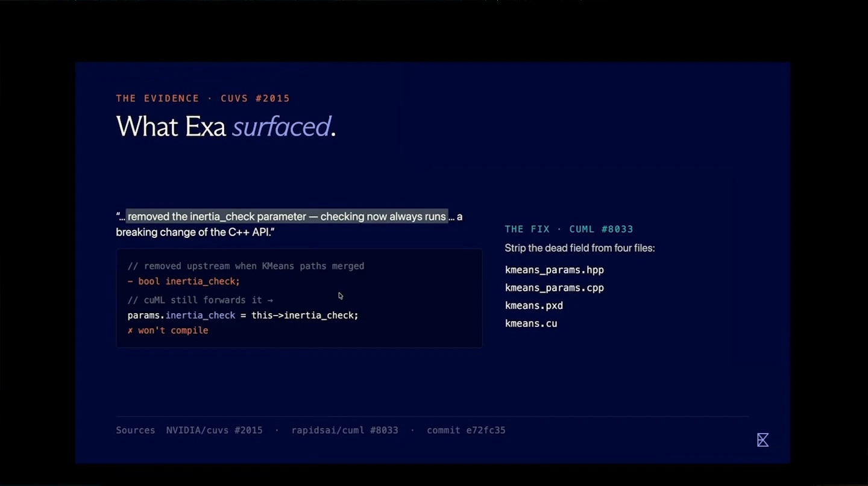Viewport: 868px width, 486px height.
Task: Click 'THE EVIDENCE · CUVS #2015' label
Action: tap(203, 98)
